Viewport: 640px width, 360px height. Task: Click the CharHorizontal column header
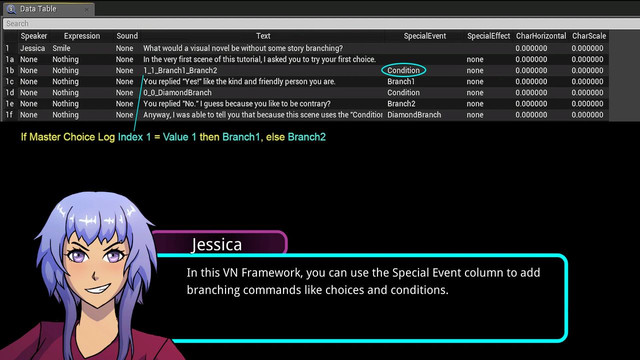coord(541,36)
